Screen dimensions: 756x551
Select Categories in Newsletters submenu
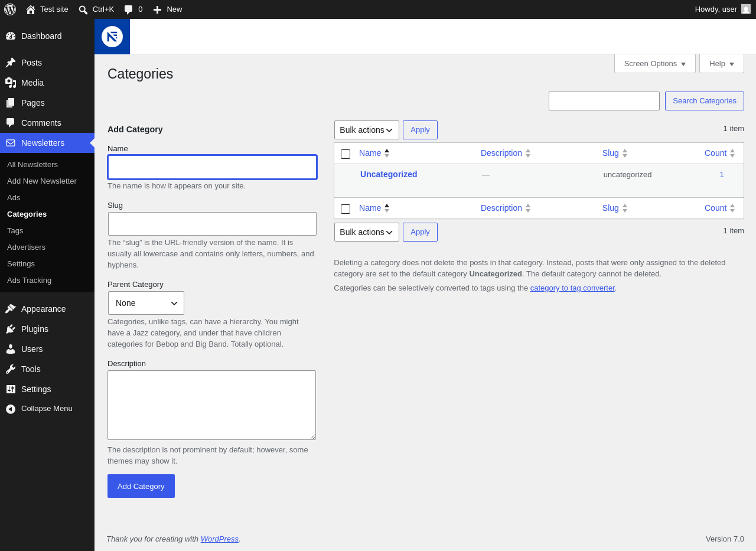[27, 214]
